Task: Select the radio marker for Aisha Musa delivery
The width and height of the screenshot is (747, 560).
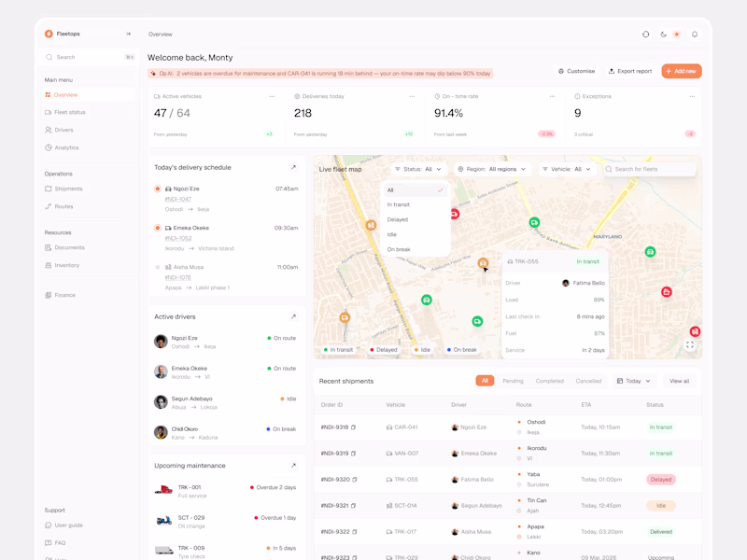Action: click(x=157, y=267)
